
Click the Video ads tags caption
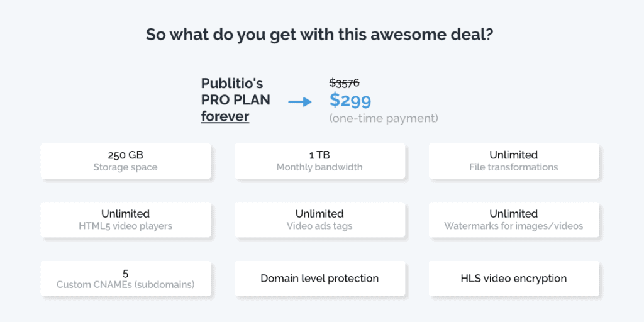[319, 226]
